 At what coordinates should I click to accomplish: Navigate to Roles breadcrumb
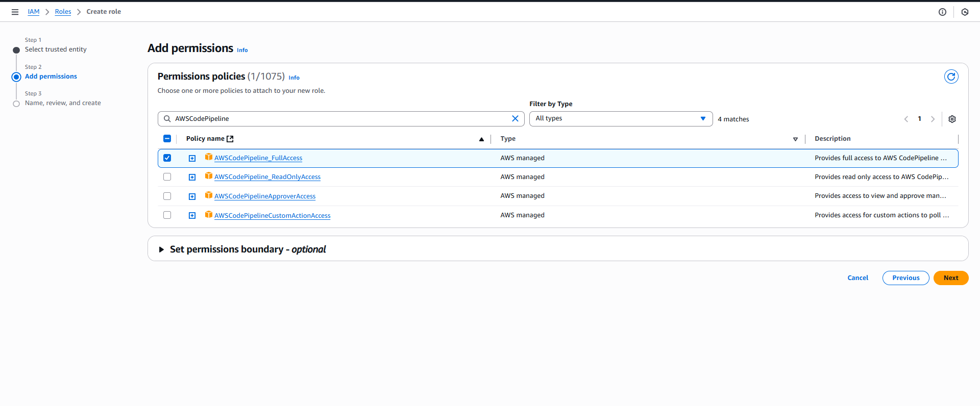[63, 12]
